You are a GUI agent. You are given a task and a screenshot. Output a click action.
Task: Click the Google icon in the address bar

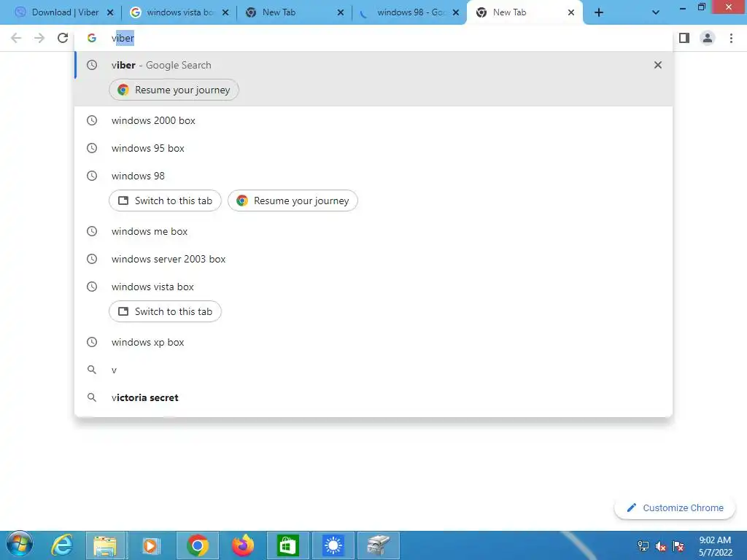(91, 38)
